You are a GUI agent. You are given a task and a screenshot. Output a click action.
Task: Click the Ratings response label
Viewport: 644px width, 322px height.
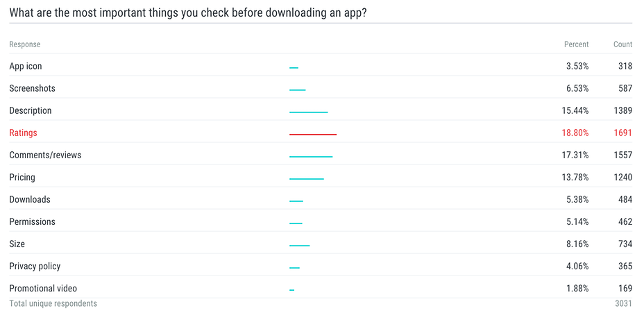(x=23, y=133)
